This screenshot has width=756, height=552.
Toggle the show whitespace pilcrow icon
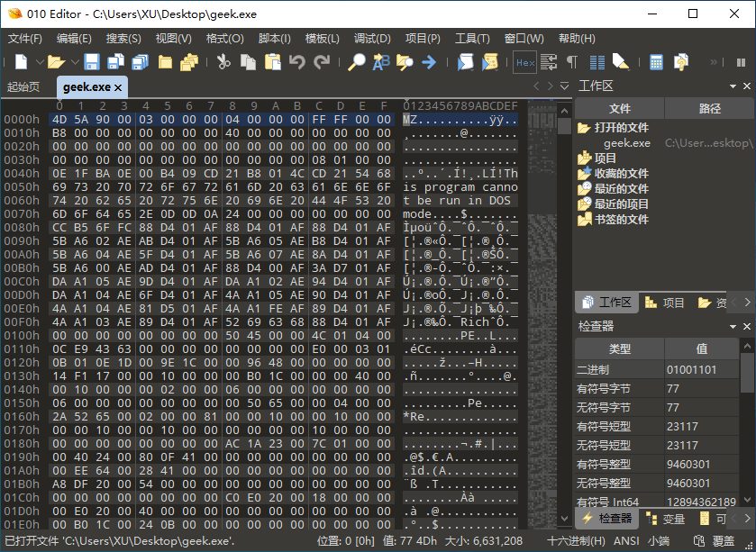572,62
